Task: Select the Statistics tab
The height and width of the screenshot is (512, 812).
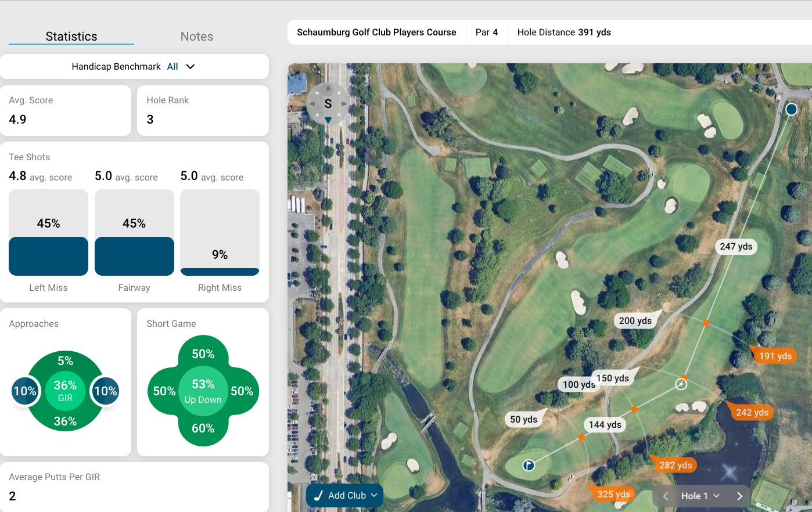Action: click(71, 37)
